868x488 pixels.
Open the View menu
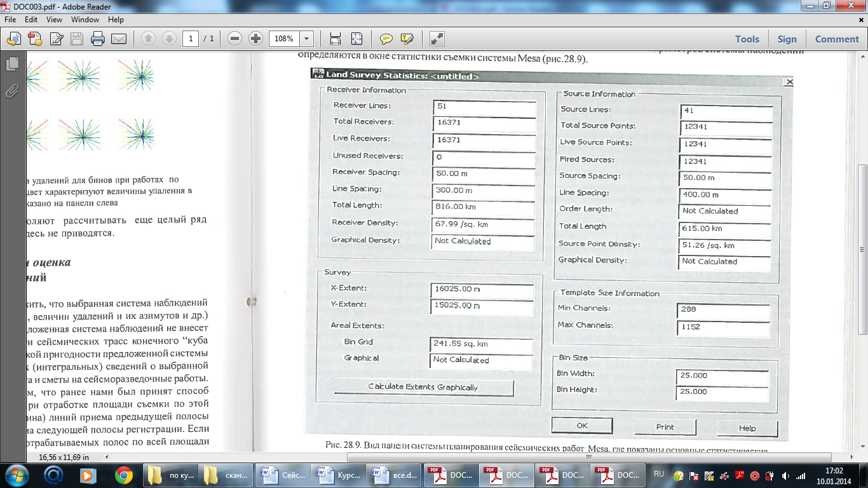point(54,20)
